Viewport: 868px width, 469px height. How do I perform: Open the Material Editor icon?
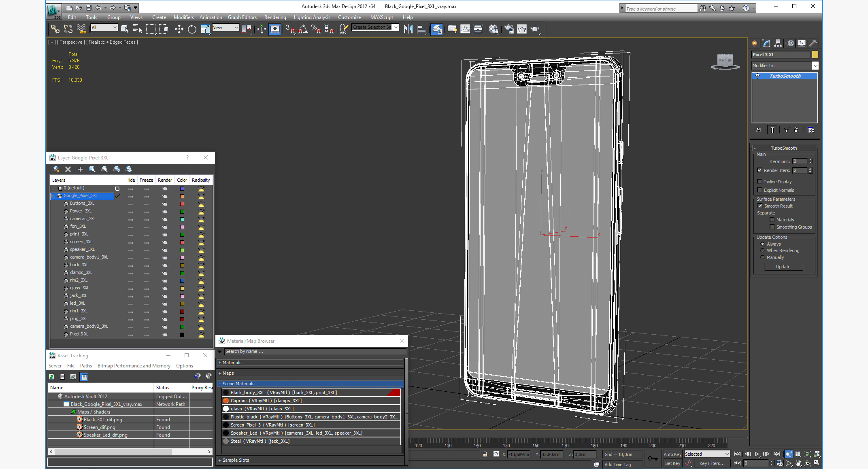coord(494,29)
